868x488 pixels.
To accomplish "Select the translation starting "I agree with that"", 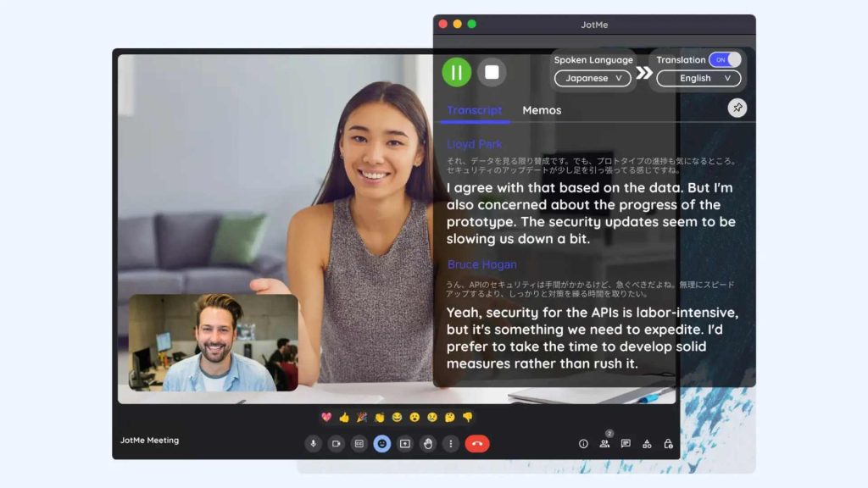I will (591, 213).
